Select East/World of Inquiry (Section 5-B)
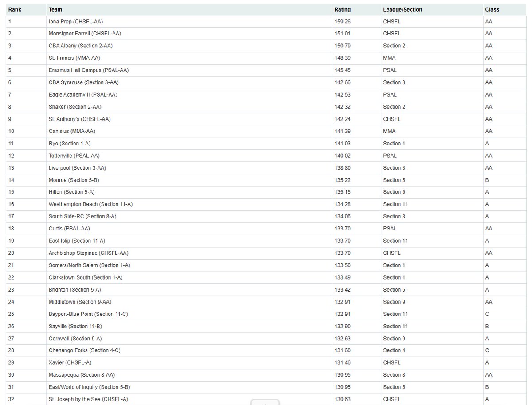Image resolution: width=532 pixels, height=405 pixels. coord(89,387)
